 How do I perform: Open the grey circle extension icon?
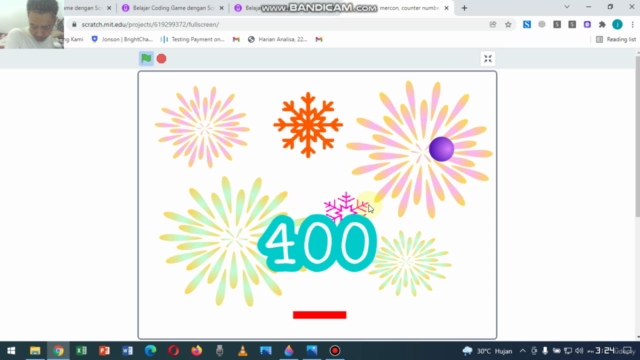pos(542,24)
